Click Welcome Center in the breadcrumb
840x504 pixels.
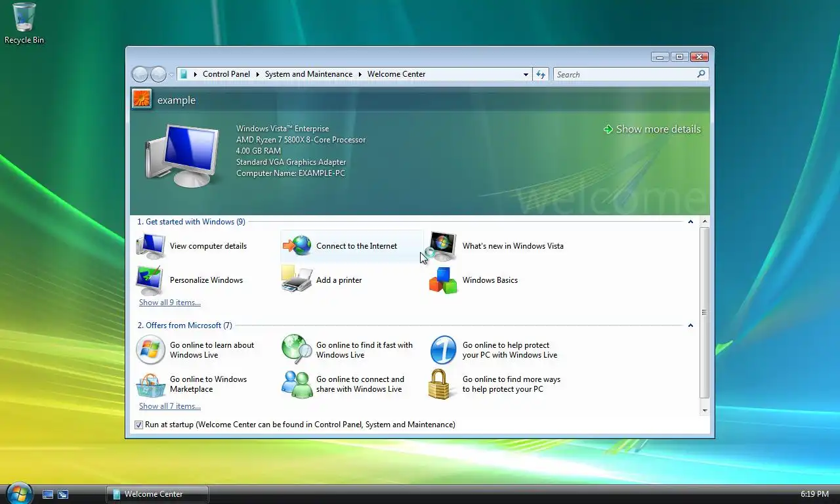coord(396,74)
